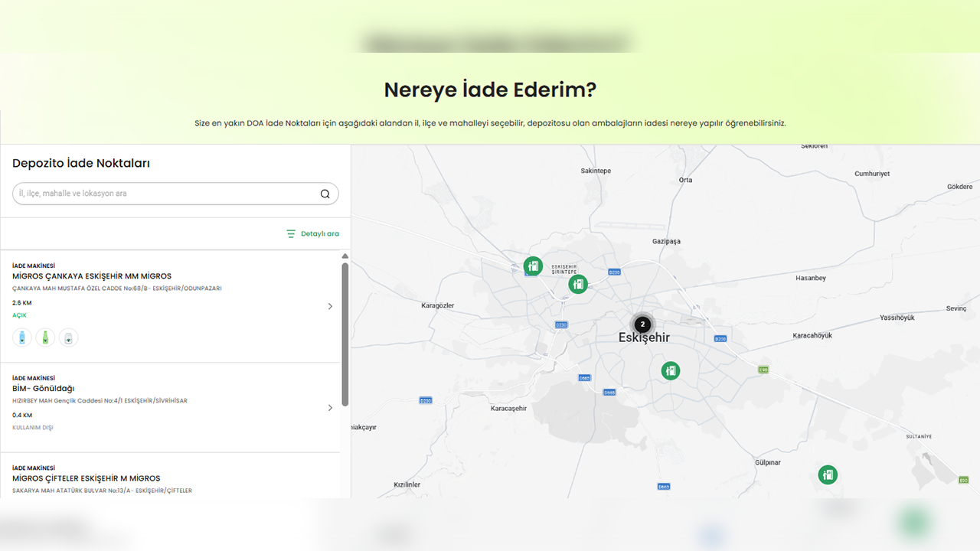Click the Çankaya Mah Mustafa Özel address line

pyautogui.click(x=117, y=289)
